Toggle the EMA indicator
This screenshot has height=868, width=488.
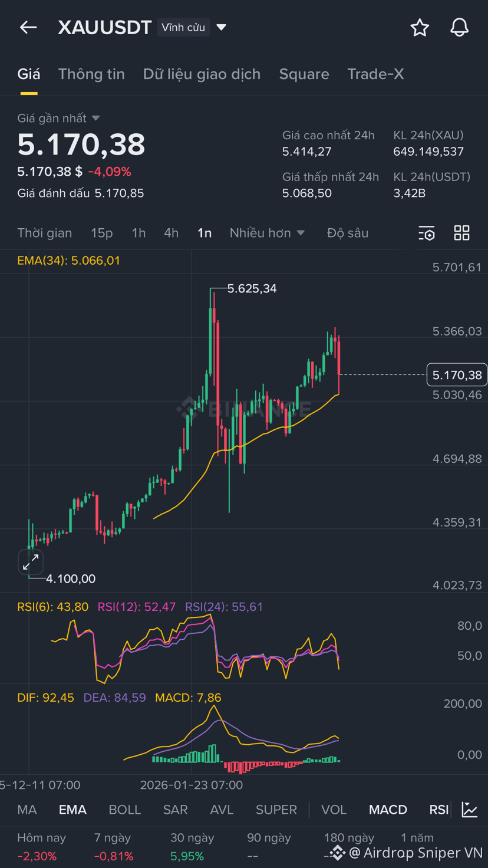pyautogui.click(x=72, y=810)
